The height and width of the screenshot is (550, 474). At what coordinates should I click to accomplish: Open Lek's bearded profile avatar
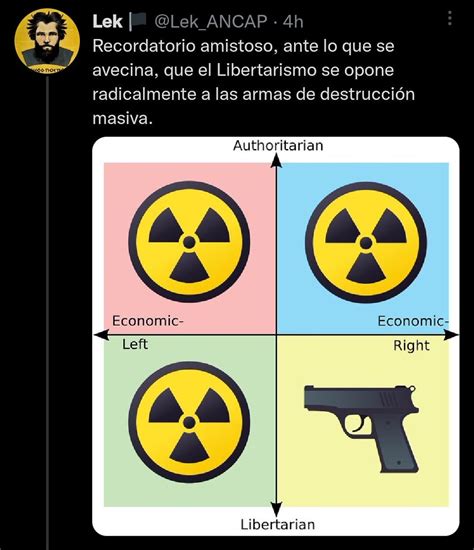coord(47,40)
